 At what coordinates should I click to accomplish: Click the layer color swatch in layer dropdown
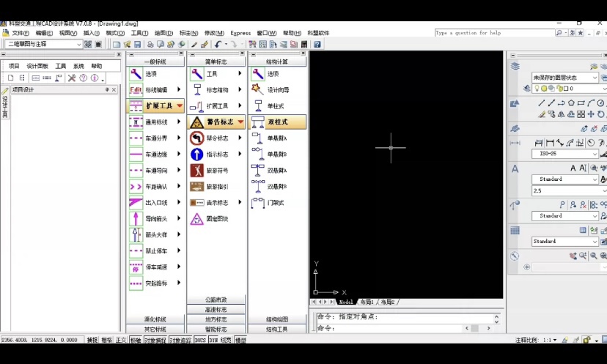[564, 89]
